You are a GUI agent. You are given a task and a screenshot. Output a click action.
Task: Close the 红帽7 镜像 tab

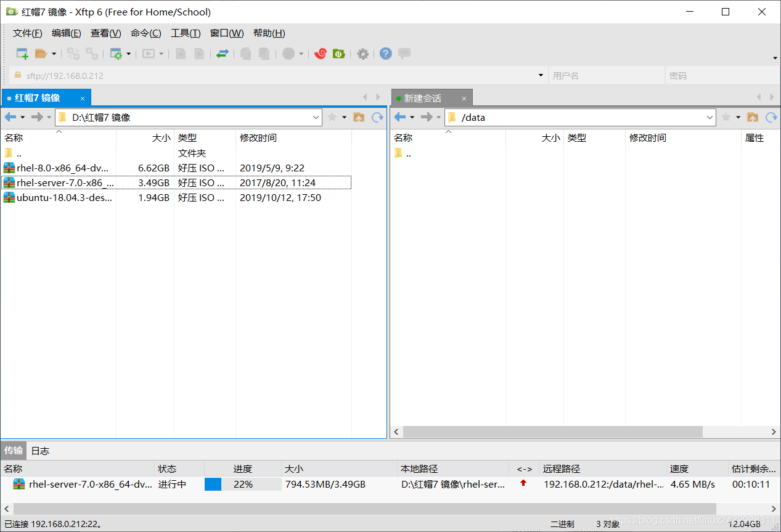(x=83, y=99)
